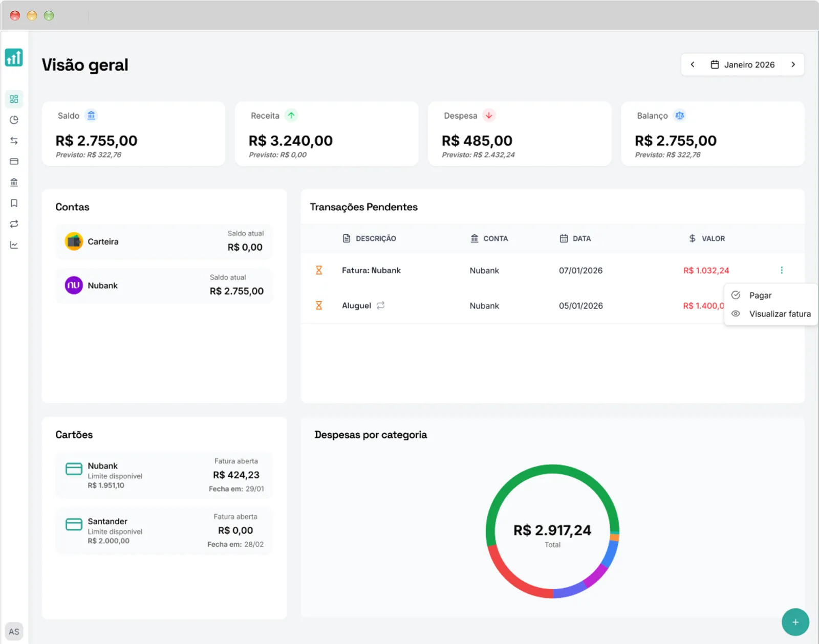Open the bookmark categories sidebar icon
The height and width of the screenshot is (644, 819).
(x=14, y=203)
